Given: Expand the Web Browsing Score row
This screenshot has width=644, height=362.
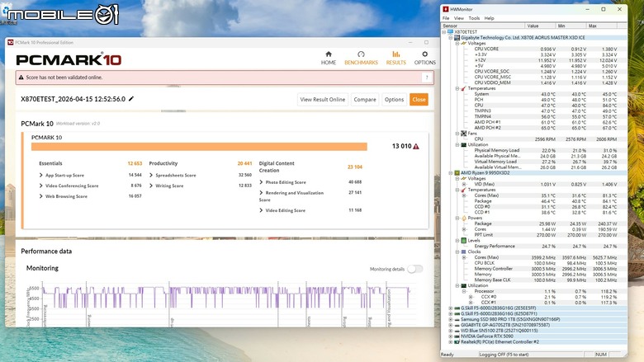Looking at the screenshot, I should pos(40,196).
